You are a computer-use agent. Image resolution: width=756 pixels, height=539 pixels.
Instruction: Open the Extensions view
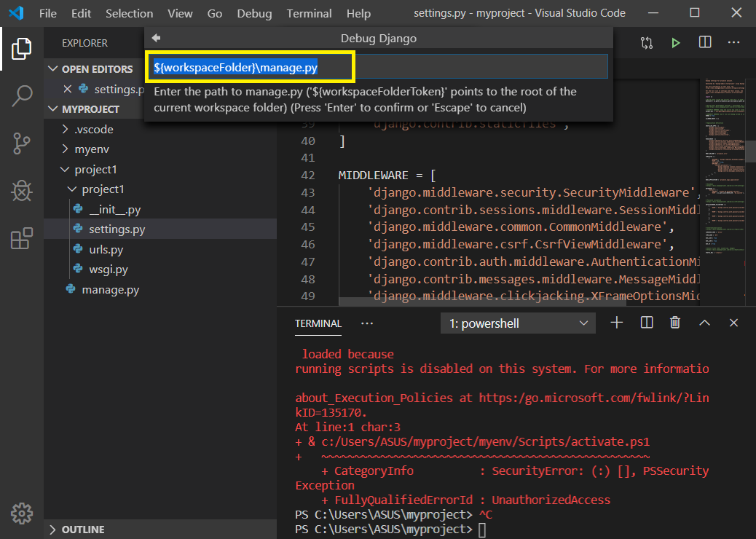(21, 238)
